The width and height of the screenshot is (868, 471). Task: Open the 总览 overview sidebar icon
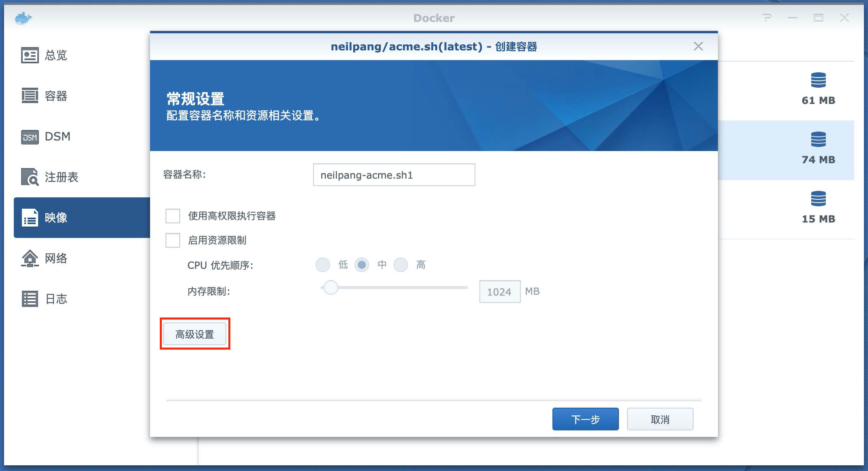coord(30,55)
